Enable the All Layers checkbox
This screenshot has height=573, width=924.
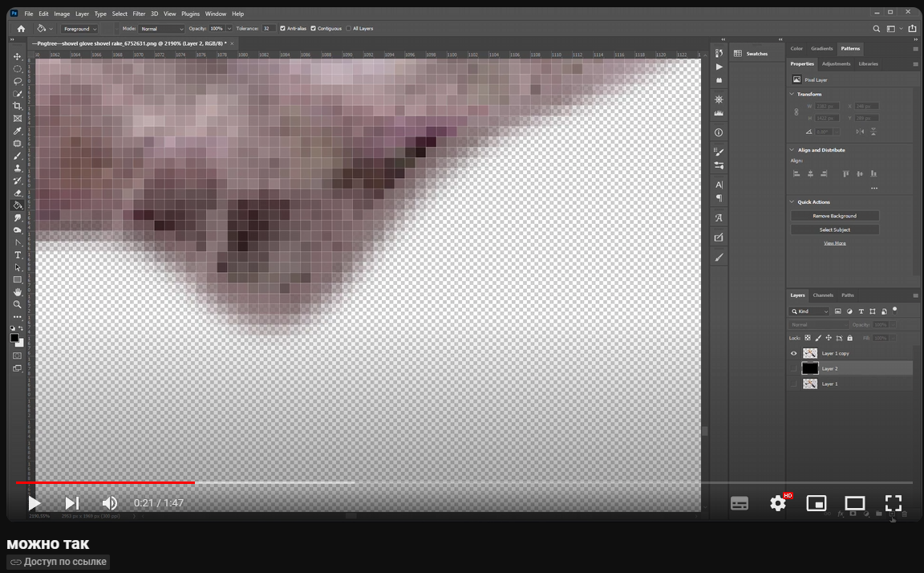(x=348, y=28)
